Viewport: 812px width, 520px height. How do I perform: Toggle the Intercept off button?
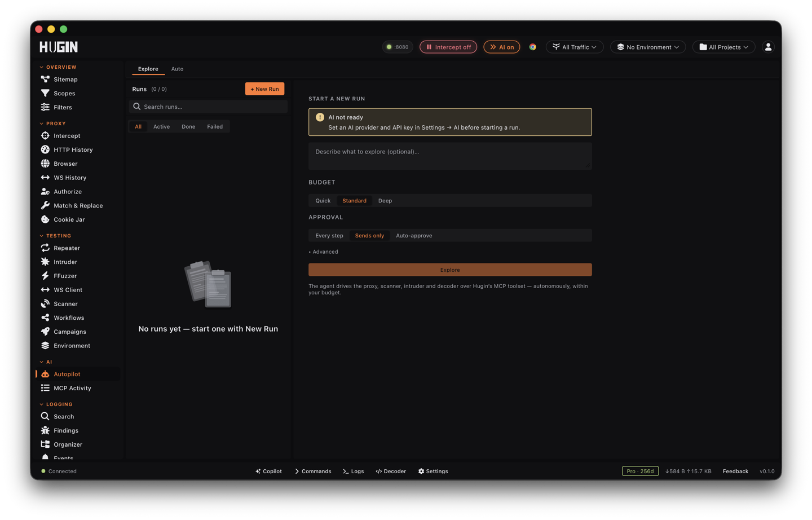click(448, 47)
